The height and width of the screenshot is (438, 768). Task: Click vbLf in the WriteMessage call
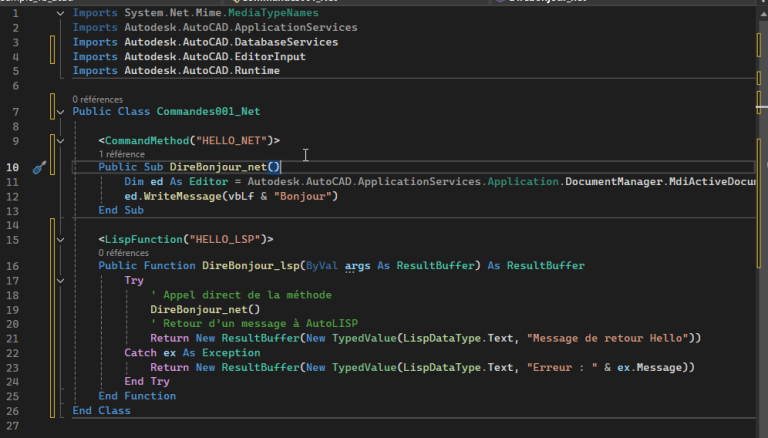241,196
